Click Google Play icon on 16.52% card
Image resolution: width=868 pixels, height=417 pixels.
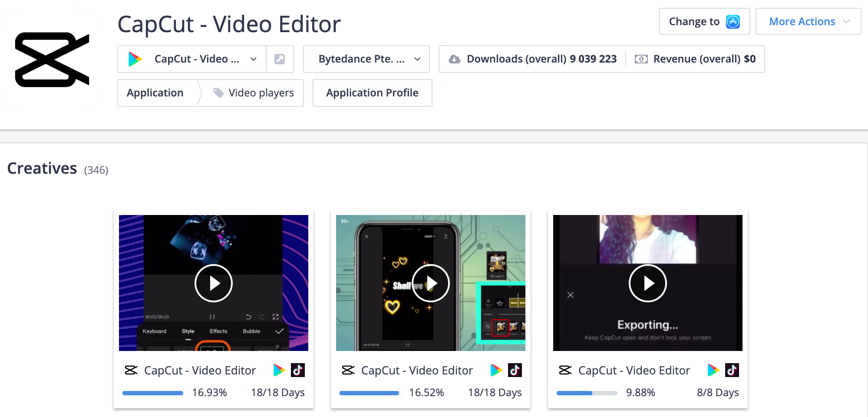coord(496,370)
